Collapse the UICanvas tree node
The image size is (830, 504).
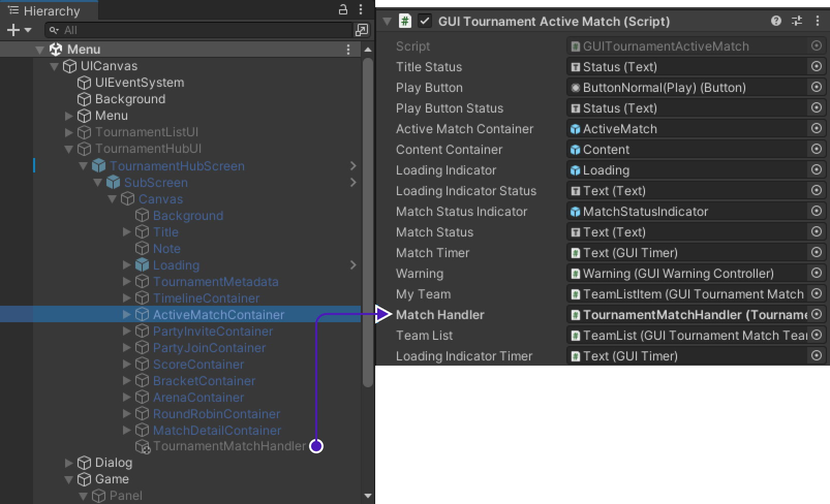(54, 66)
